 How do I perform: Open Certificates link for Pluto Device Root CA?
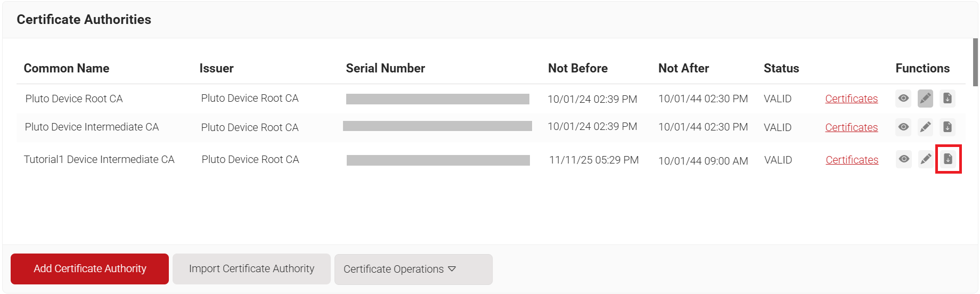click(x=851, y=99)
